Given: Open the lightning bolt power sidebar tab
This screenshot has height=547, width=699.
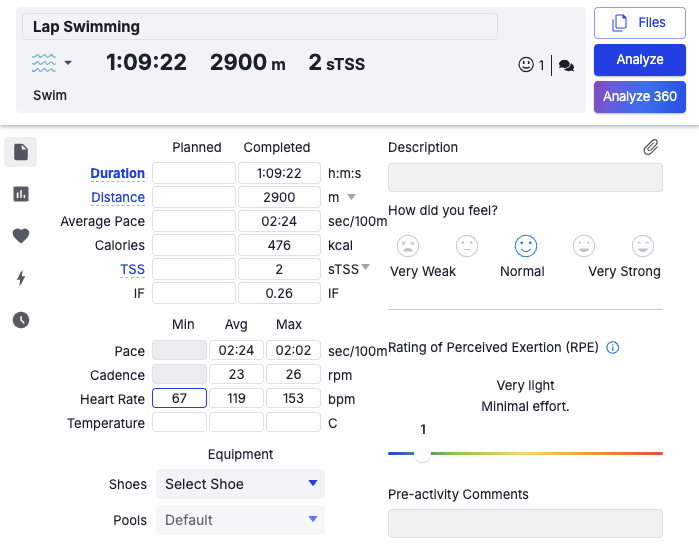Looking at the screenshot, I should pyautogui.click(x=21, y=278).
